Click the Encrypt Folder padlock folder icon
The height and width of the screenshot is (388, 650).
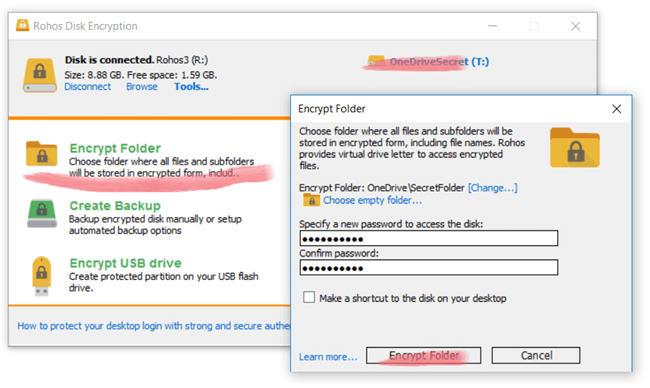(41, 154)
